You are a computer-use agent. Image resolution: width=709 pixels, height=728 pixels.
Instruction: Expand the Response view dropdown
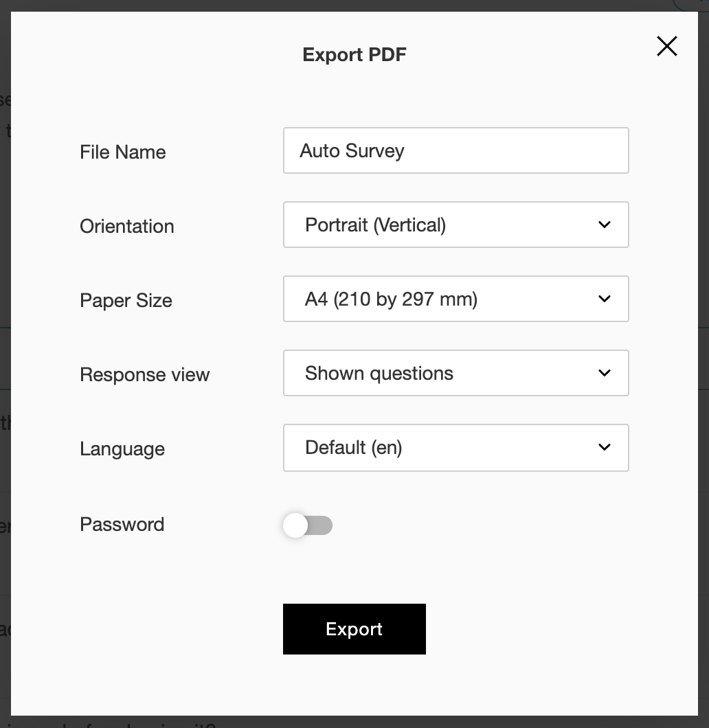click(x=455, y=373)
